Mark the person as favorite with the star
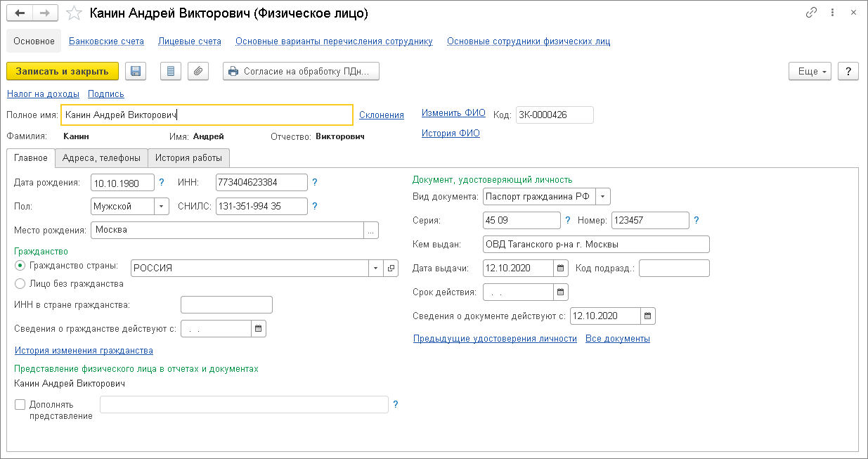 pos(74,13)
